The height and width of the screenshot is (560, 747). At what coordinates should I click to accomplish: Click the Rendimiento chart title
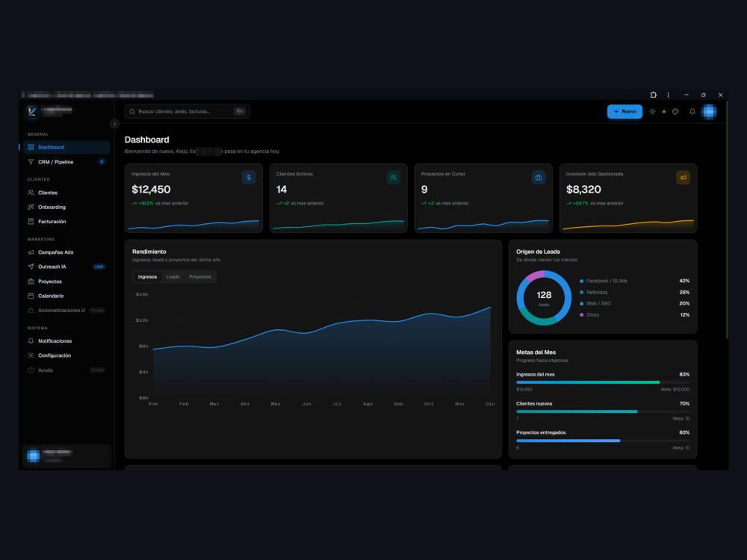pos(149,252)
